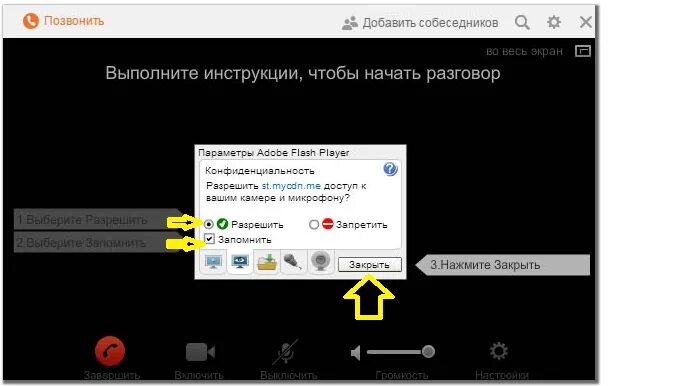Click the speaker volume icon
This screenshot has height=386, width=680.
click(356, 353)
